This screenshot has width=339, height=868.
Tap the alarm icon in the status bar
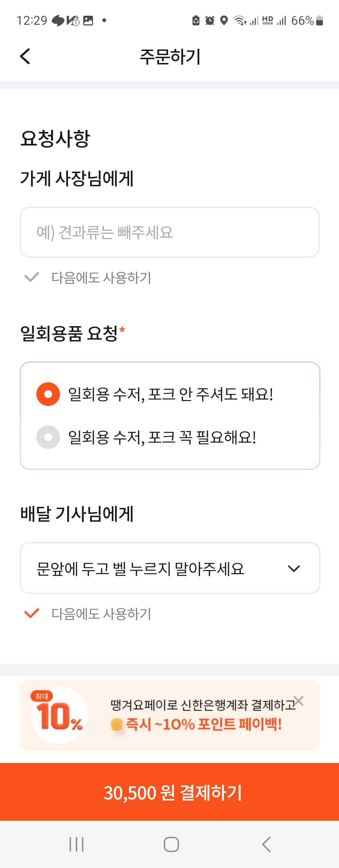point(210,21)
